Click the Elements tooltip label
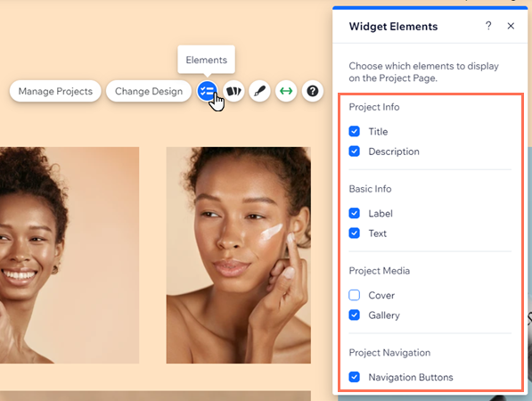This screenshot has height=401, width=532. point(206,60)
